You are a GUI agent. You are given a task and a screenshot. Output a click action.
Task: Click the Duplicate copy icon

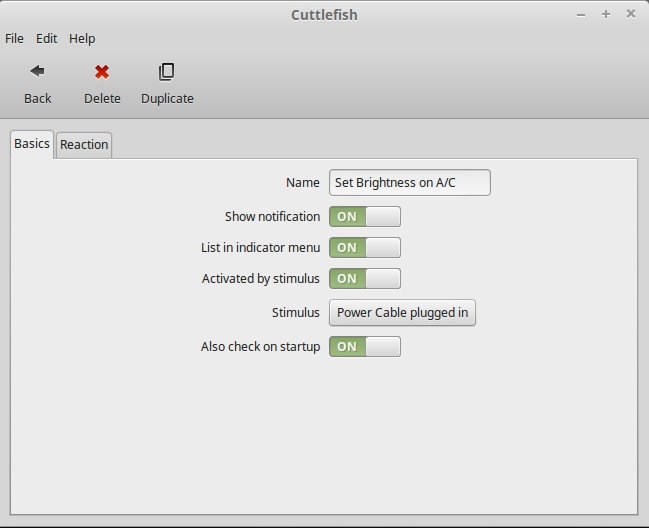[x=167, y=72]
